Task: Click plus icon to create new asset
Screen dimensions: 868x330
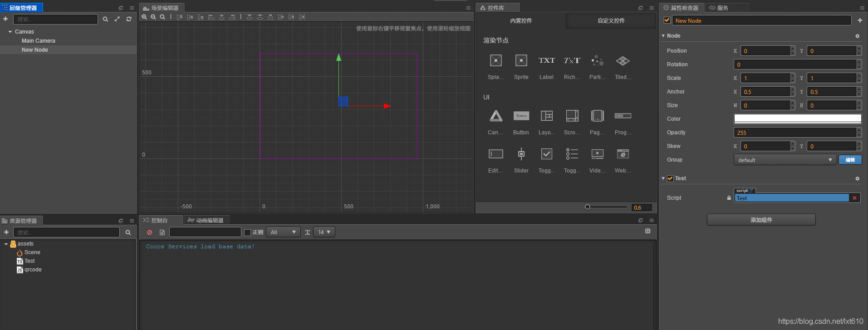Action: [6, 232]
